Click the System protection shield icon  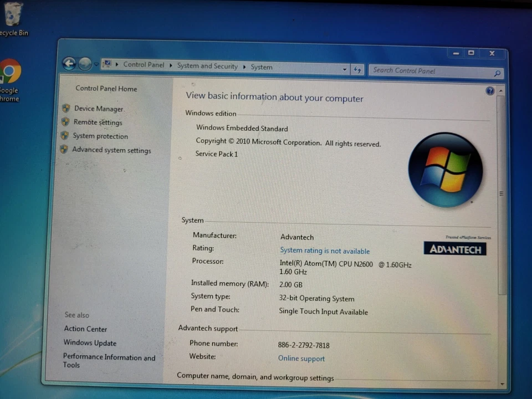(66, 136)
